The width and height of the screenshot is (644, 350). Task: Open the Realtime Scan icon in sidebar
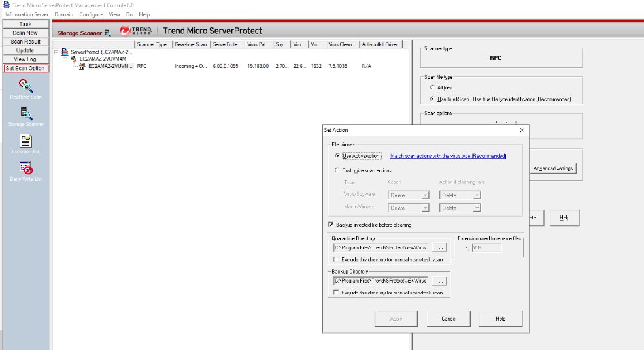(25, 86)
